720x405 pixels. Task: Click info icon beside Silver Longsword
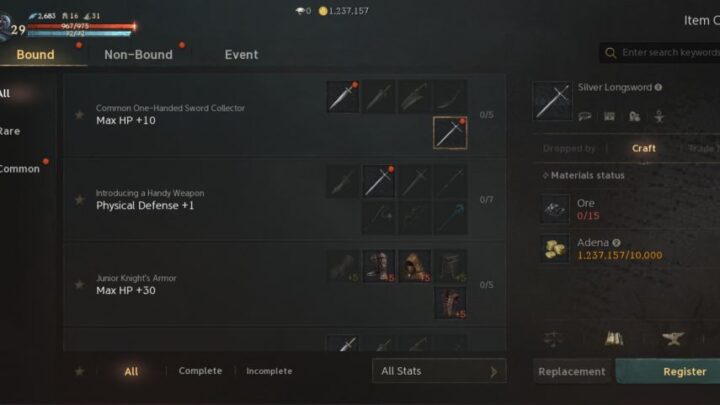click(658, 87)
